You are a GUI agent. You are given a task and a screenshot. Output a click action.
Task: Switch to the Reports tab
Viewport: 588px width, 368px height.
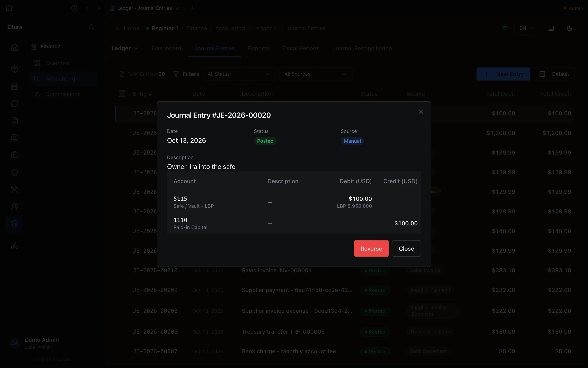[x=258, y=48]
